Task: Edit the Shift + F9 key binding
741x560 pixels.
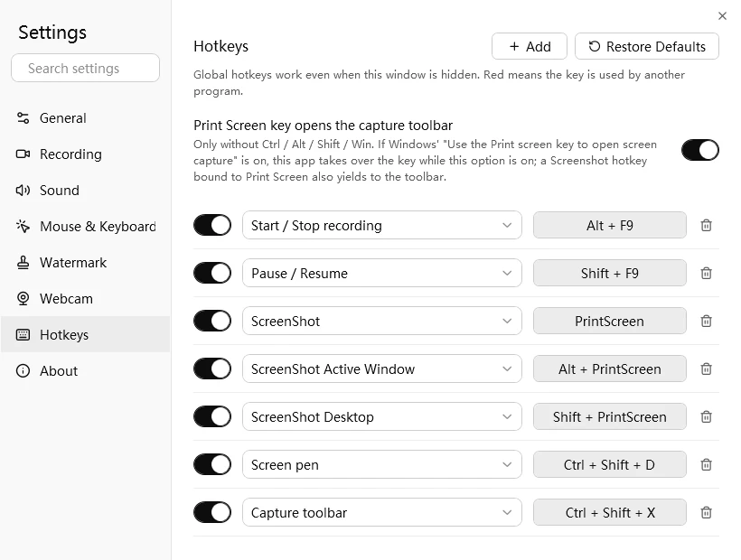Action: tap(610, 273)
